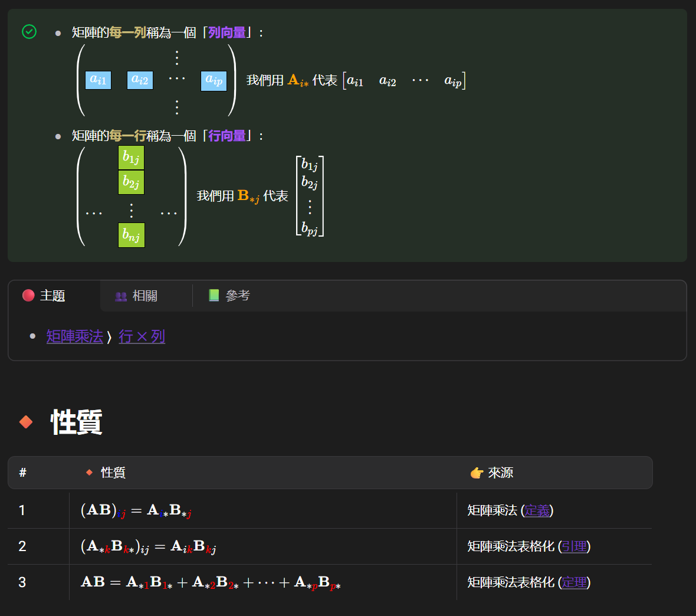696x616 pixels.
Task: Click the red circle icon beside 主題
Action: coord(28,295)
